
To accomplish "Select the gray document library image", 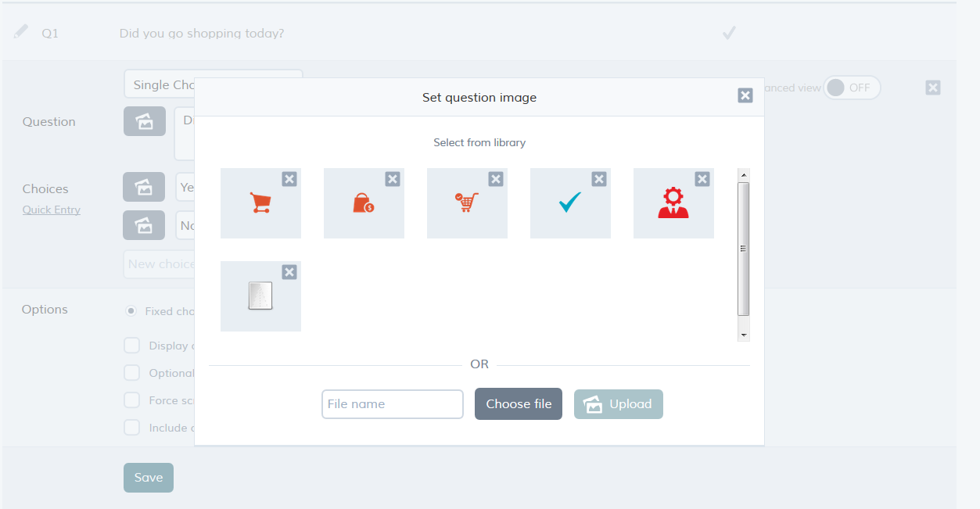I will tap(260, 296).
